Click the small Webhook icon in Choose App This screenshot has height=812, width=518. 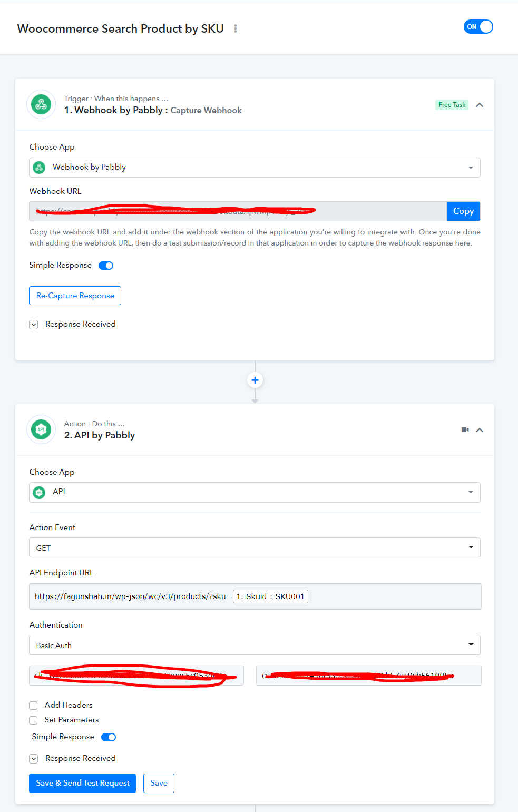(x=39, y=168)
